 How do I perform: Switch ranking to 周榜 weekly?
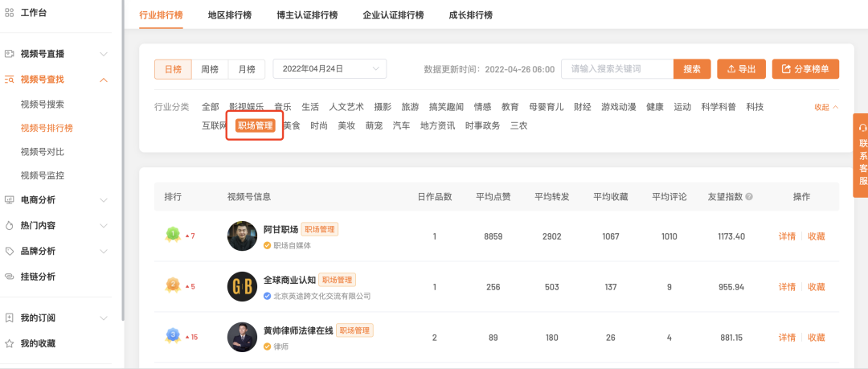pyautogui.click(x=210, y=69)
